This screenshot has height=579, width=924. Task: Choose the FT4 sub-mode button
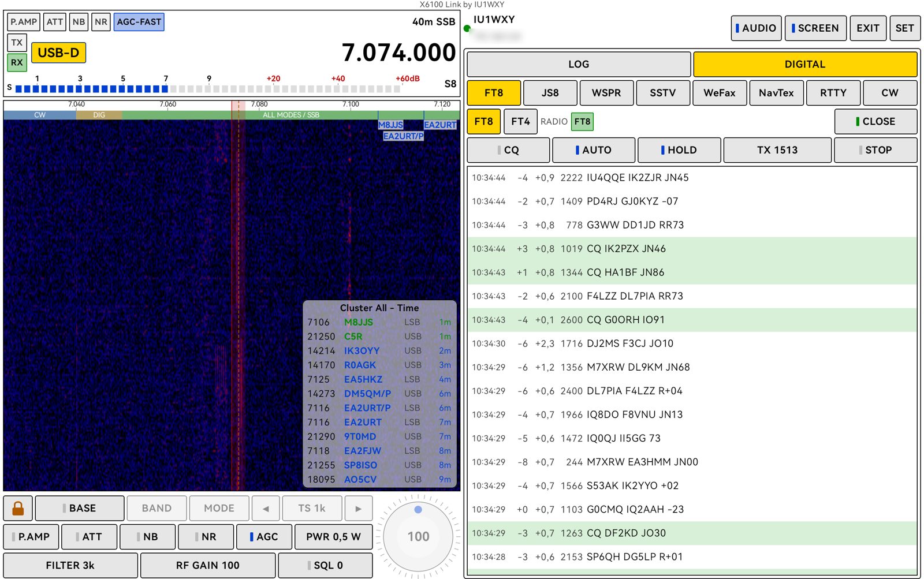click(520, 121)
